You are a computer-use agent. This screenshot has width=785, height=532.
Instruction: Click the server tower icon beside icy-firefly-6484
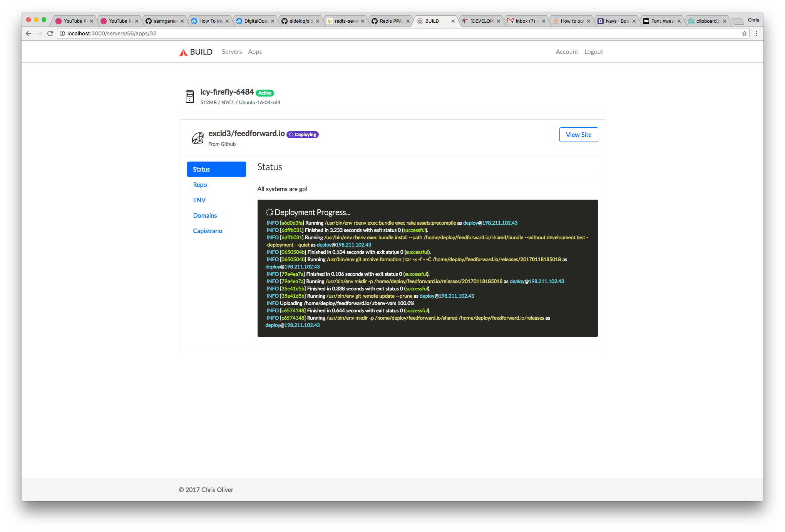tap(189, 97)
